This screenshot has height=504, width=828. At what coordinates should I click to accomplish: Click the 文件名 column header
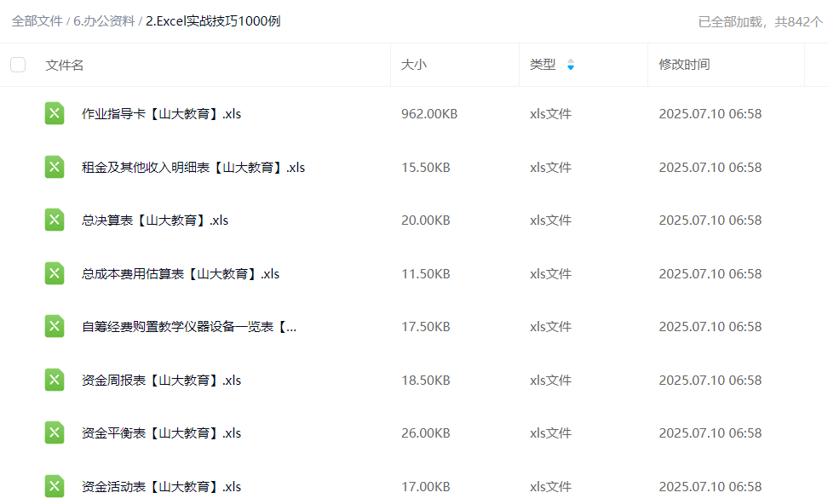click(x=65, y=65)
